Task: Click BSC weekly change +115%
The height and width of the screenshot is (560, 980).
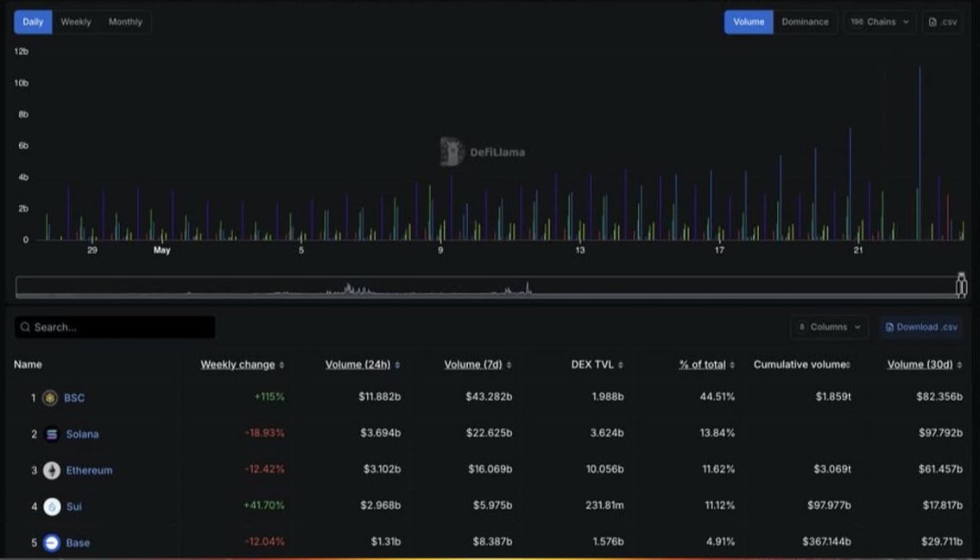Action: pos(269,397)
